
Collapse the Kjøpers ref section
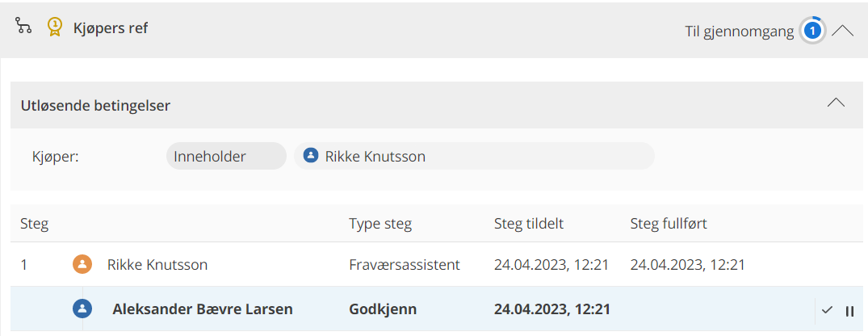pos(842,31)
